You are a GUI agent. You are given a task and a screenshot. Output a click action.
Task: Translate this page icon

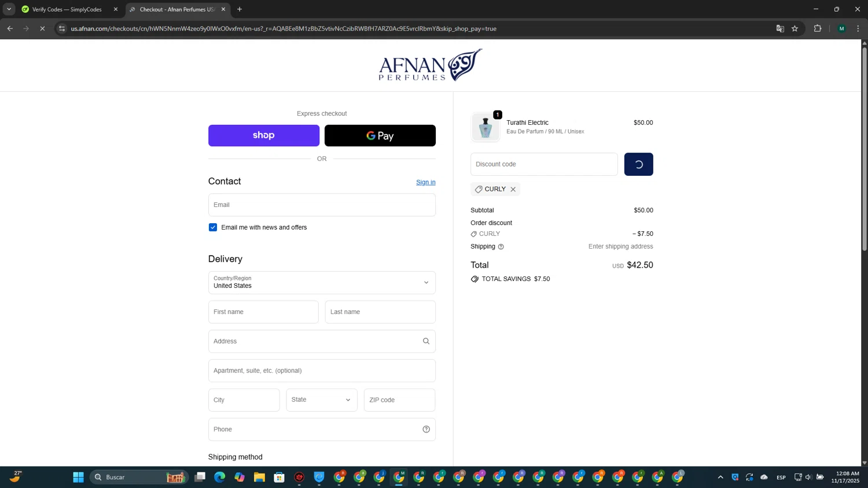point(780,28)
